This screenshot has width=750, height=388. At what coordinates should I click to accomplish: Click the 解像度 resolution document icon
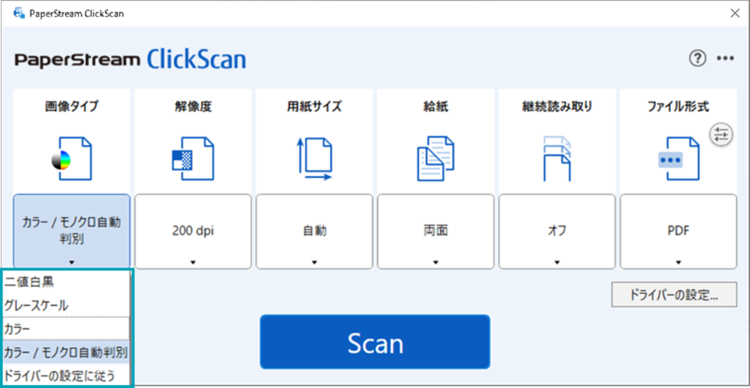[x=193, y=158]
